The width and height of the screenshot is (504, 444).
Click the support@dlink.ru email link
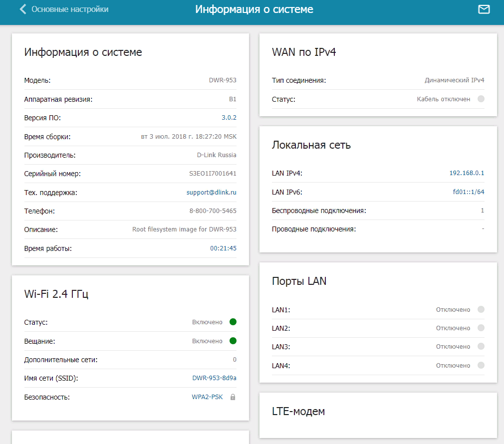[211, 192]
